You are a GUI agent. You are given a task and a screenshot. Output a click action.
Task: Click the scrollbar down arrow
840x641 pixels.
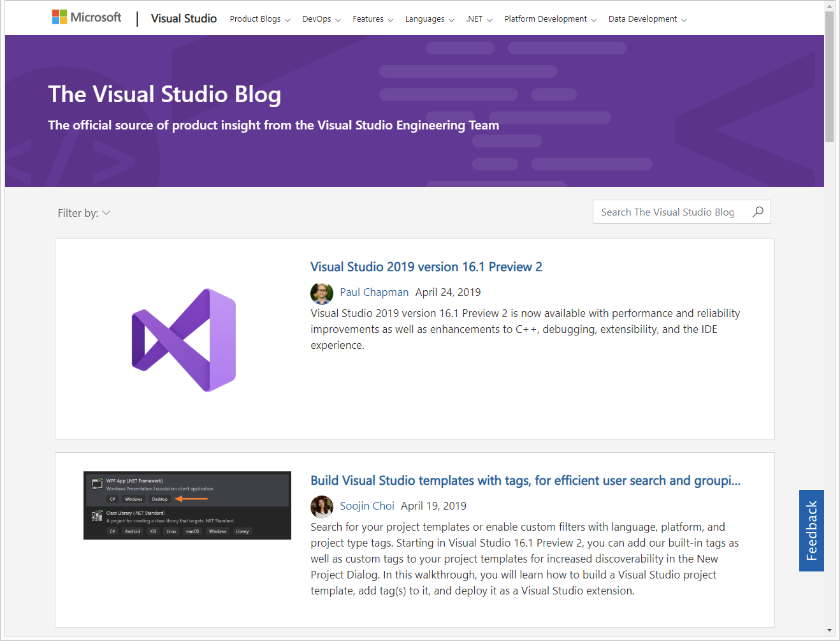coord(829,630)
